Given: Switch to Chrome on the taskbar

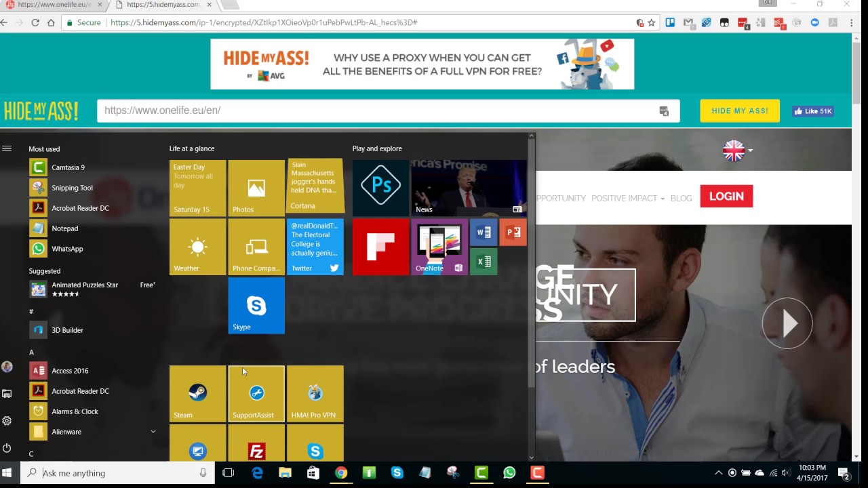Looking at the screenshot, I should click(341, 473).
